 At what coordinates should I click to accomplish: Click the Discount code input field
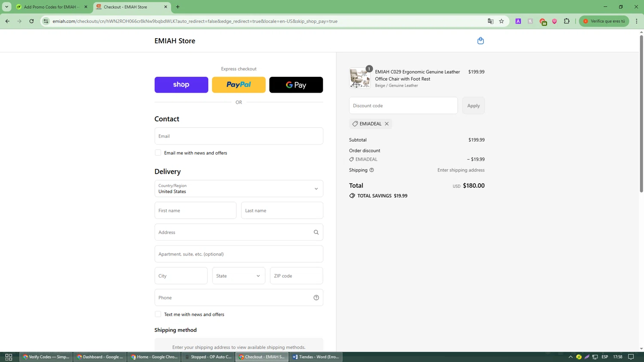point(403,106)
